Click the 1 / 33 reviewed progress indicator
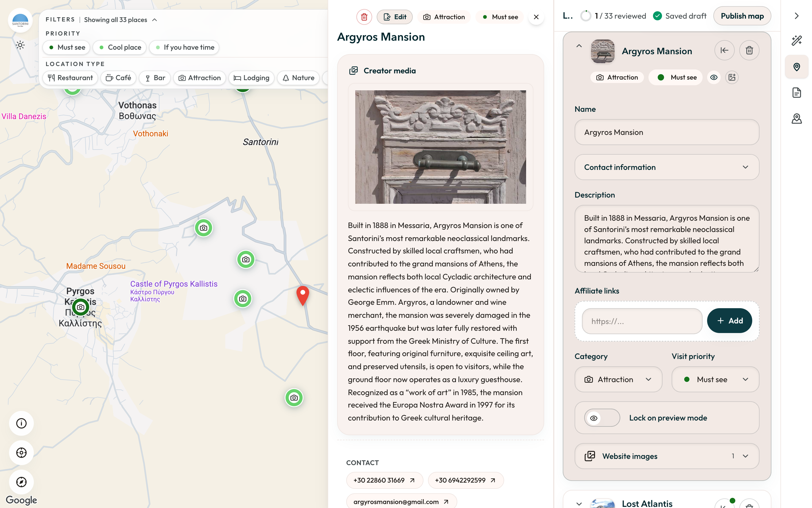This screenshot has height=508, width=812. point(613,16)
